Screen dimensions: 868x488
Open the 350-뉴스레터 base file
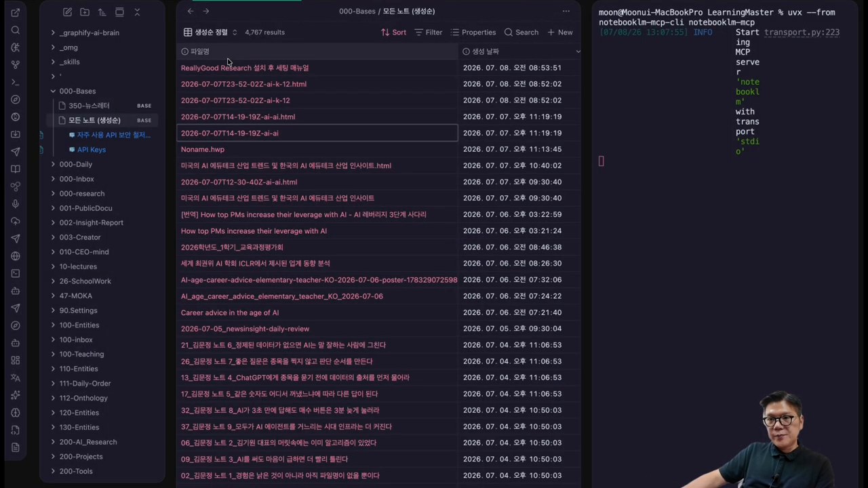pyautogui.click(x=89, y=106)
